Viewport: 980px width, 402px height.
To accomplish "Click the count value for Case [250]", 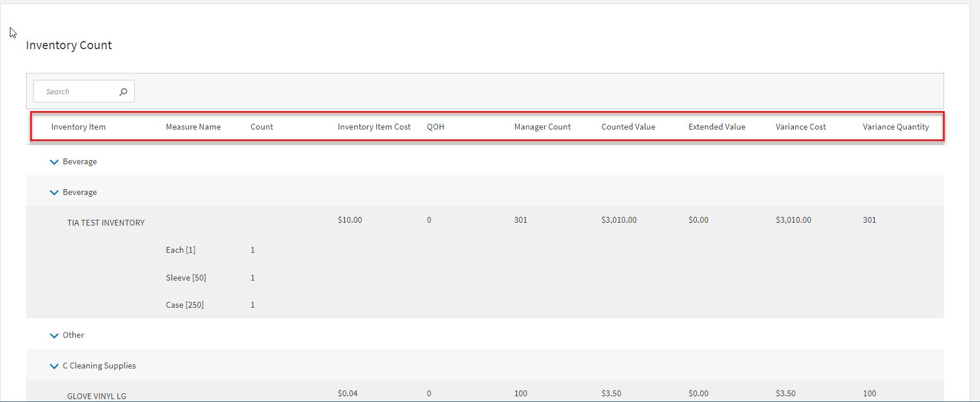I will 252,305.
